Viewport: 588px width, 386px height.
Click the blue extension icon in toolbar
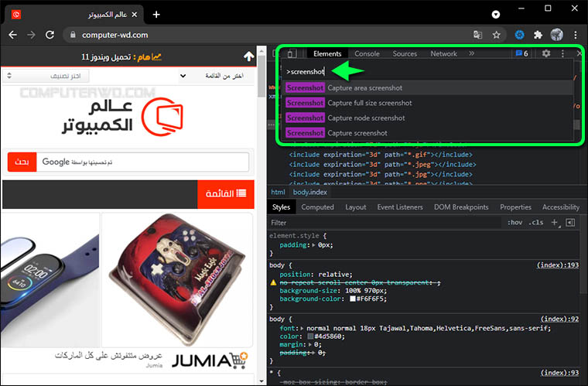coord(519,35)
